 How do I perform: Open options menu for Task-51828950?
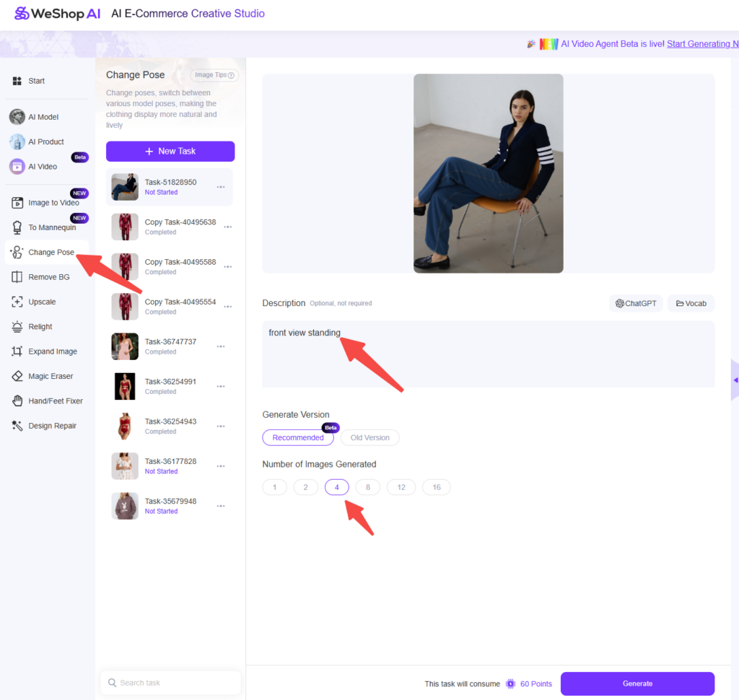[221, 187]
